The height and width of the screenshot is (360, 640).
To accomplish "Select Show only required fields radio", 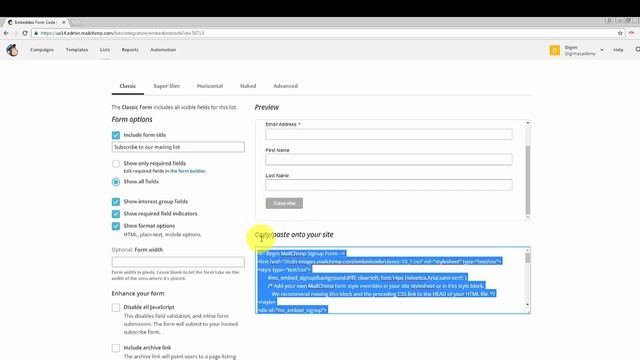I will [x=116, y=164].
